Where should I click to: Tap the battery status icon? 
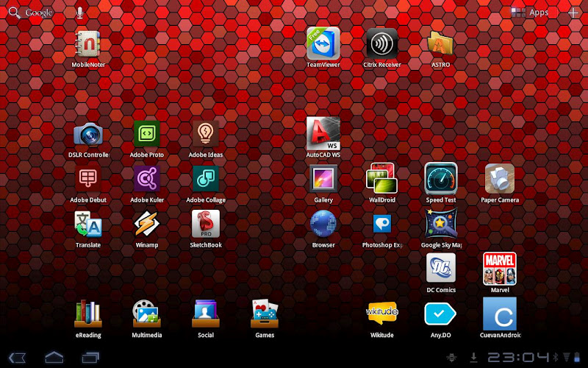577,357
